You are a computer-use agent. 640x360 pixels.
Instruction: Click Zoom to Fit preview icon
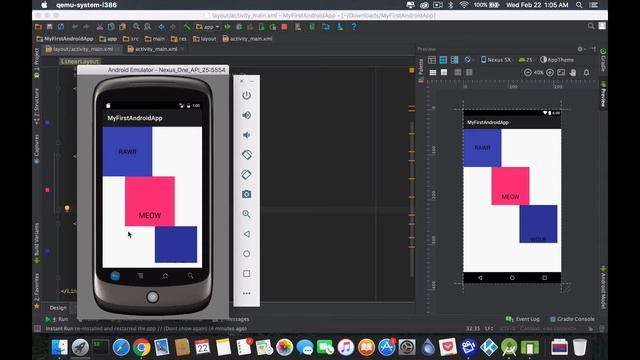(x=561, y=72)
